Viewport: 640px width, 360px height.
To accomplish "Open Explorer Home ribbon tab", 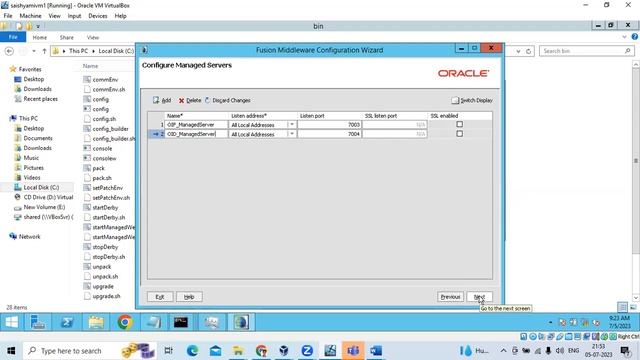I will click(x=40, y=37).
